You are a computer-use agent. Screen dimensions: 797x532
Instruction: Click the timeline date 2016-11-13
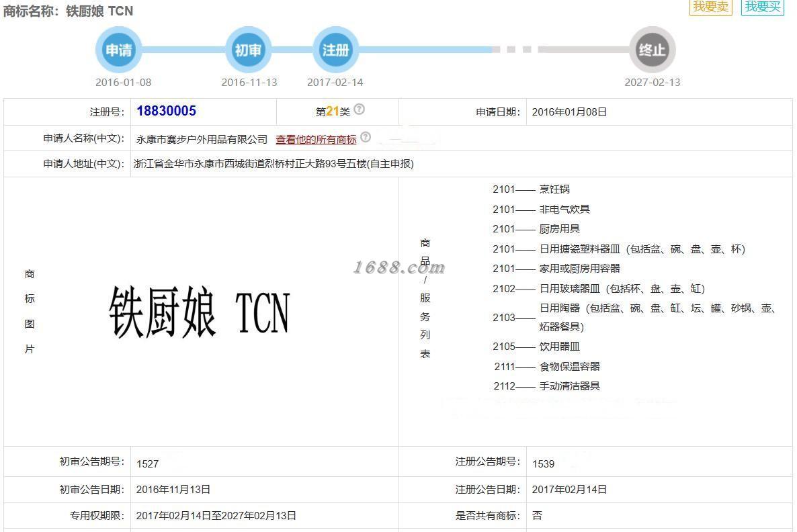click(249, 83)
